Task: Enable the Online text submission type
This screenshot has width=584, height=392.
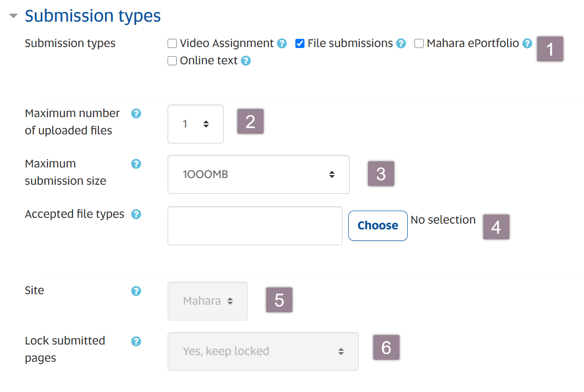Action: (x=172, y=60)
